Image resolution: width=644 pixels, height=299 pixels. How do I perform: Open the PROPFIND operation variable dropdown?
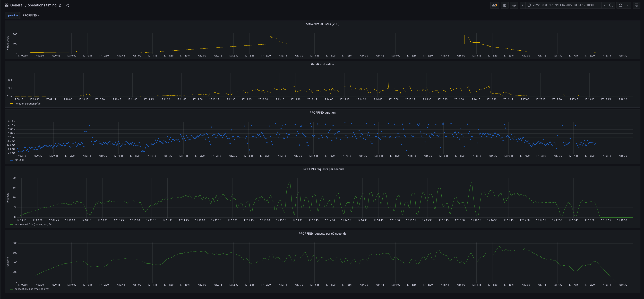[x=31, y=15]
